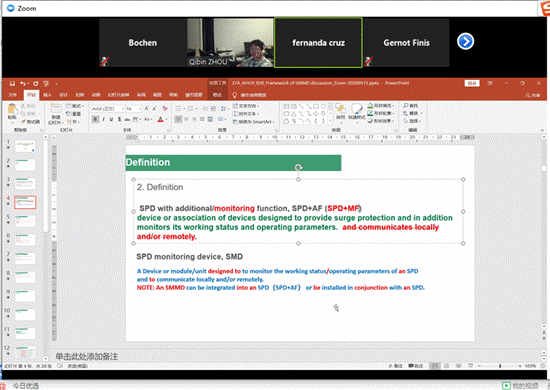This screenshot has height=390, width=550.
Task: Open the font name dropdown showing Arial
Action: coord(108,109)
